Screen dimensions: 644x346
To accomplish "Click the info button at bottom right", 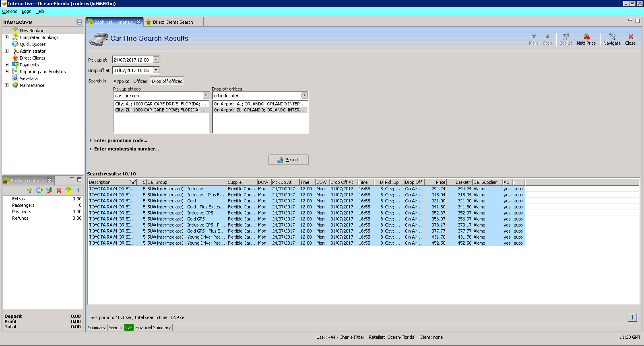I will coord(632,317).
